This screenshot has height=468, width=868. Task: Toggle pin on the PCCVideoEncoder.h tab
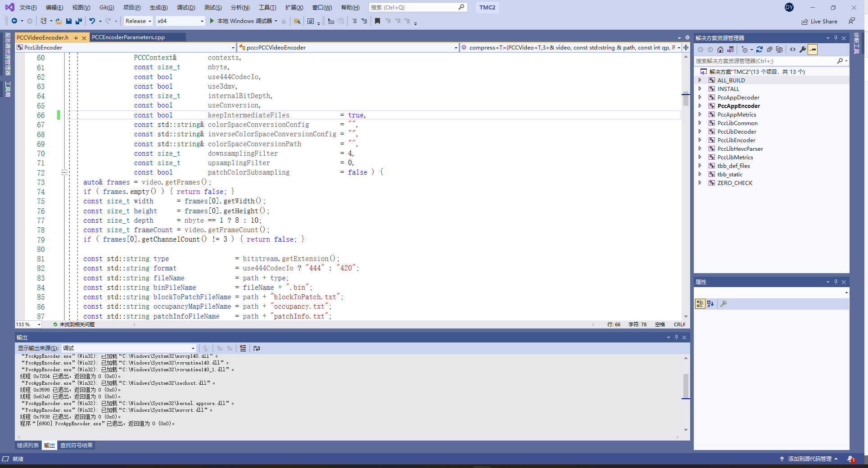point(76,38)
